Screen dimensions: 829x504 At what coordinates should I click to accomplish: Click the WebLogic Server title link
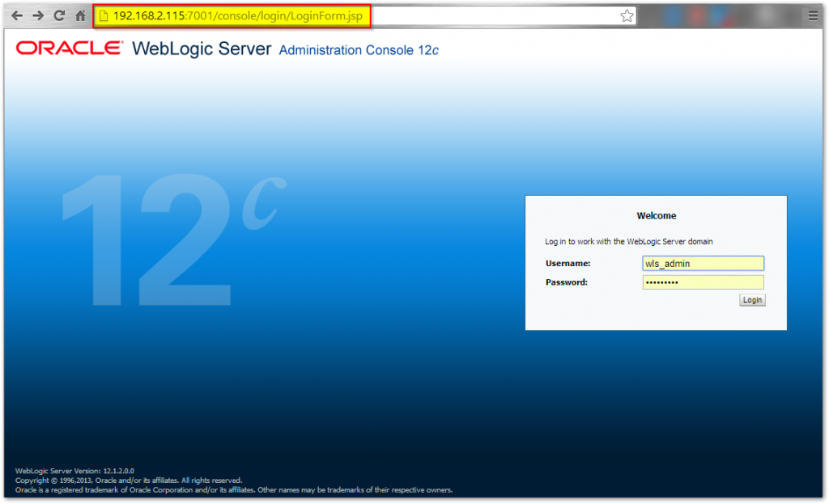[201, 49]
